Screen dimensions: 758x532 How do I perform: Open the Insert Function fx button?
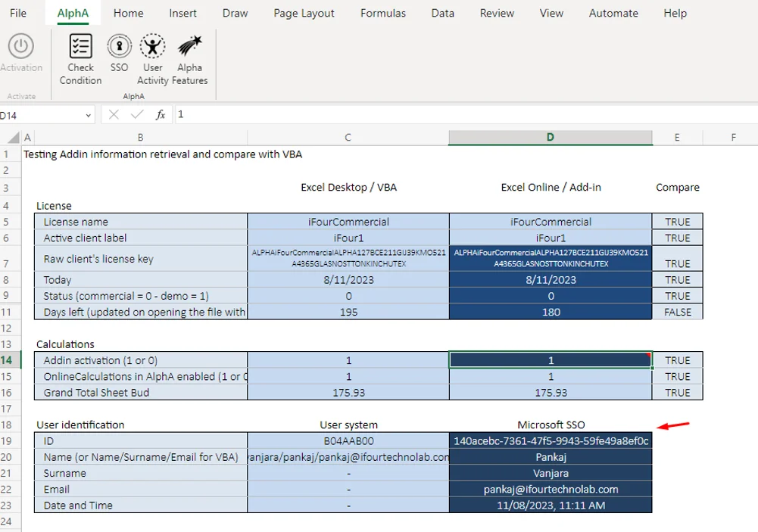tap(161, 114)
